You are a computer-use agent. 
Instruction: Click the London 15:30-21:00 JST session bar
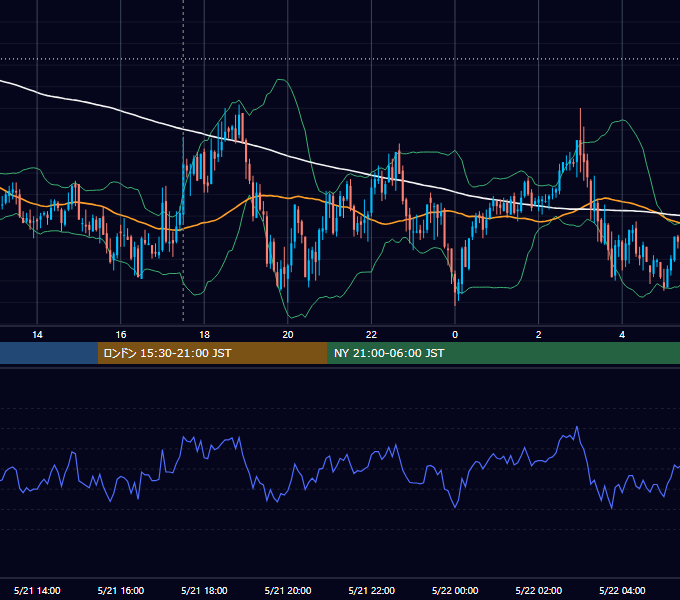(x=212, y=353)
